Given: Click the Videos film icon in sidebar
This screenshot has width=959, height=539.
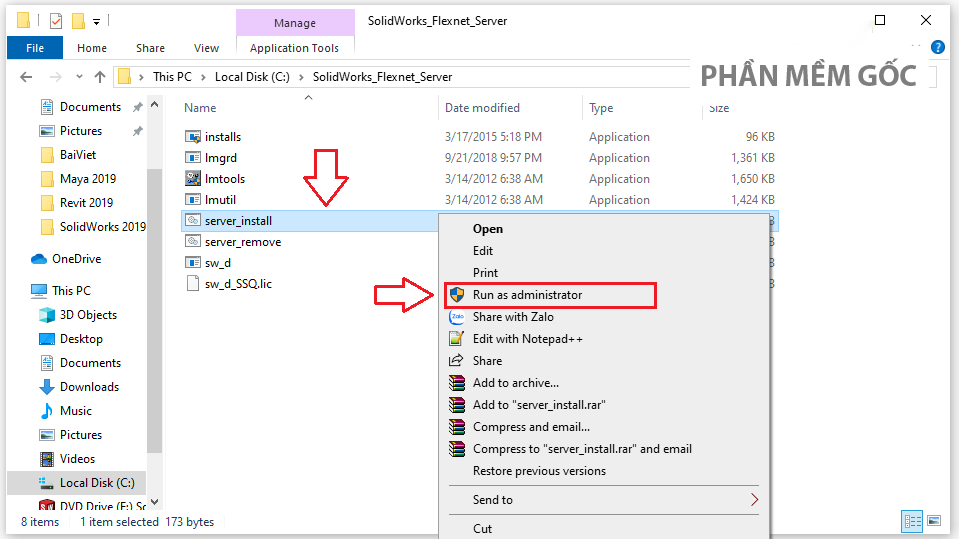Looking at the screenshot, I should (x=46, y=459).
